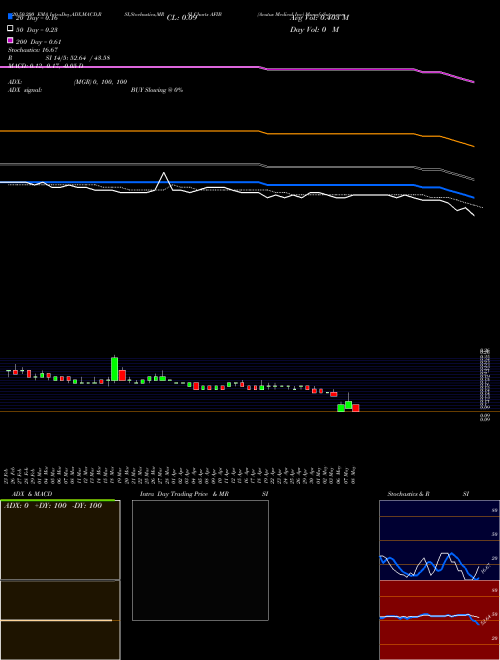Image resolution: width=500 pixels, height=660 pixels.
Task: Click the MACD values line in the header
Action: [x=45, y=66]
